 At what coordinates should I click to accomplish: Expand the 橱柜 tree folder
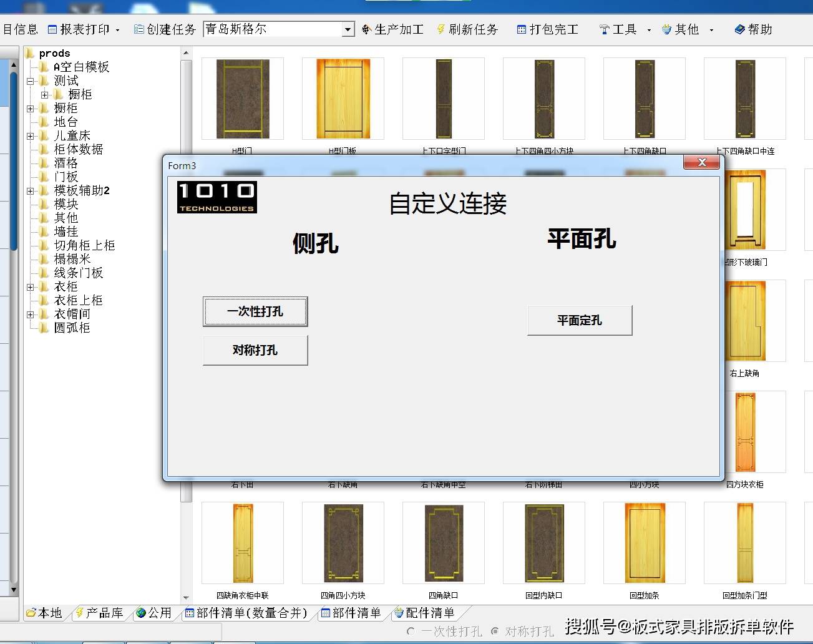coord(31,109)
